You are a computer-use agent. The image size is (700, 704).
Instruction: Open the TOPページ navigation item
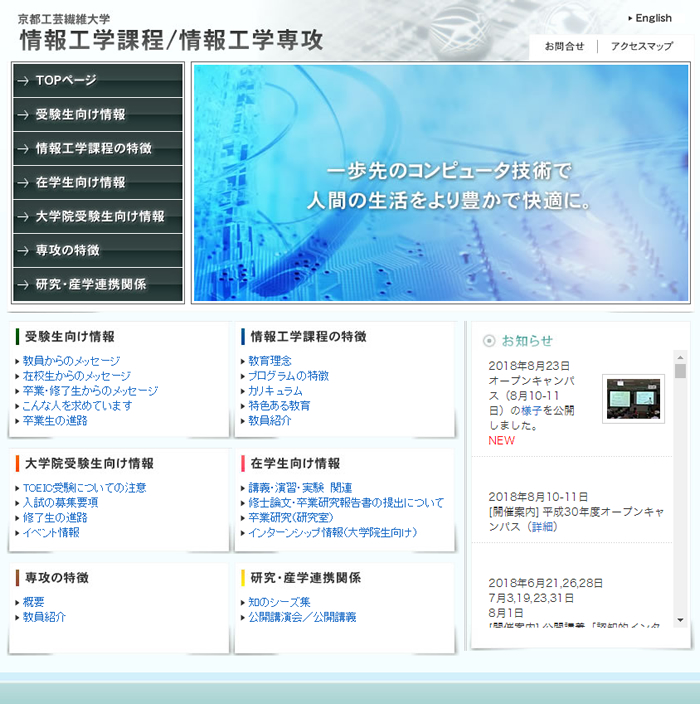click(98, 81)
